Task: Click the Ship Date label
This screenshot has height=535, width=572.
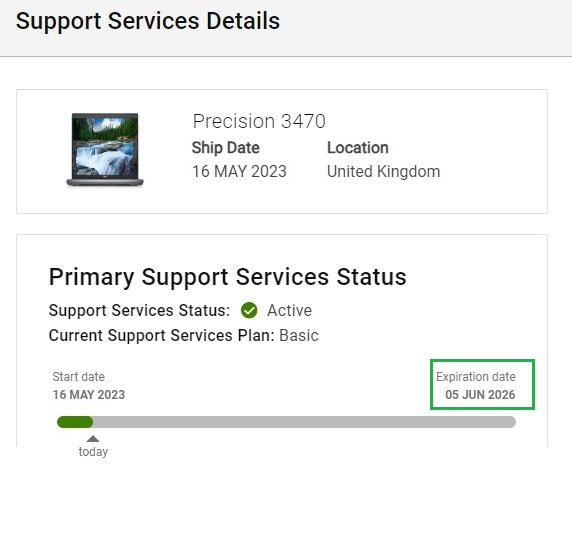Action: pos(226,148)
